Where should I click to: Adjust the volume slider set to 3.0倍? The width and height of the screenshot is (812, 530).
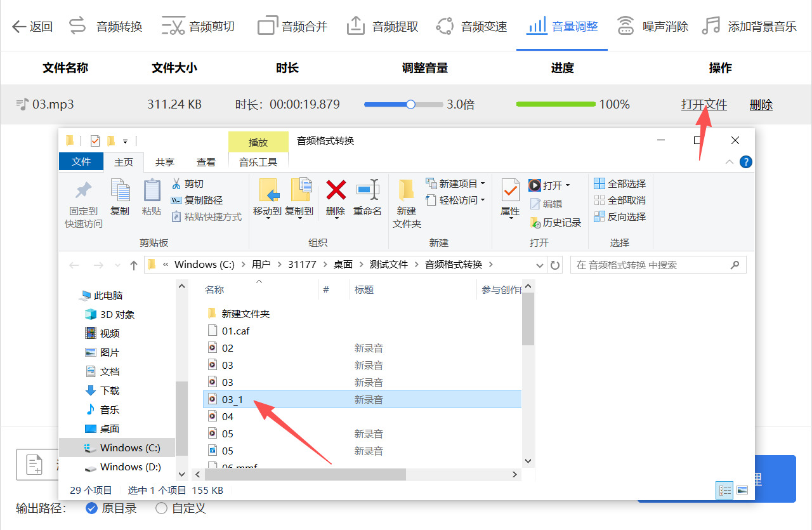(x=410, y=104)
